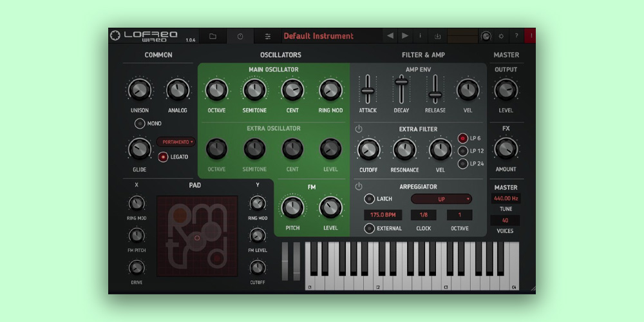Image resolution: width=644 pixels, height=322 pixels.
Task: Play the C3 key on keyboard
Action: (x=446, y=283)
